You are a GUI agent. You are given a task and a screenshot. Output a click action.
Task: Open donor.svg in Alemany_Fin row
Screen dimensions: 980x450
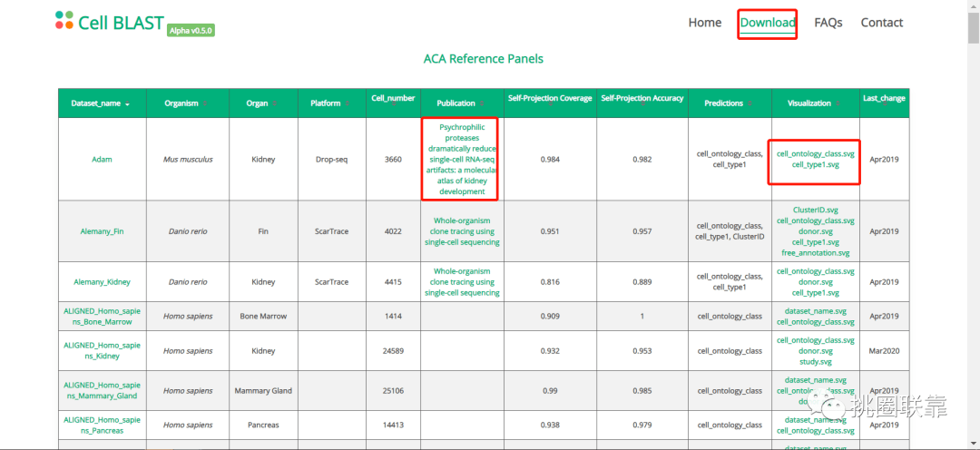click(x=815, y=231)
